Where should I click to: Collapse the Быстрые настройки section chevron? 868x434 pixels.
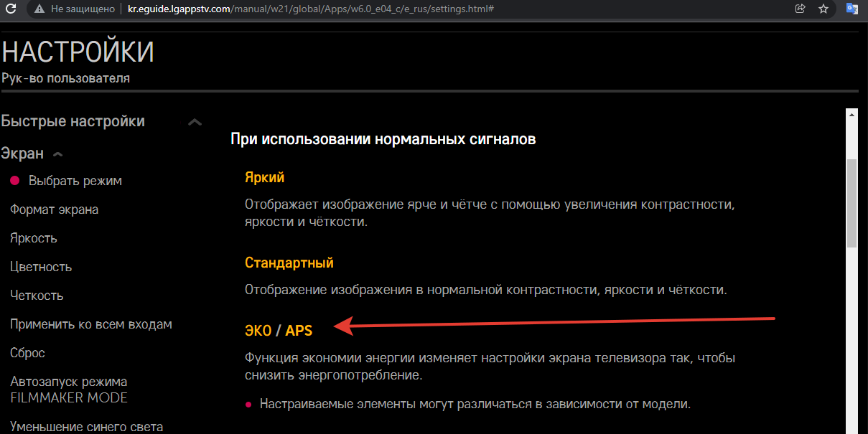(195, 123)
